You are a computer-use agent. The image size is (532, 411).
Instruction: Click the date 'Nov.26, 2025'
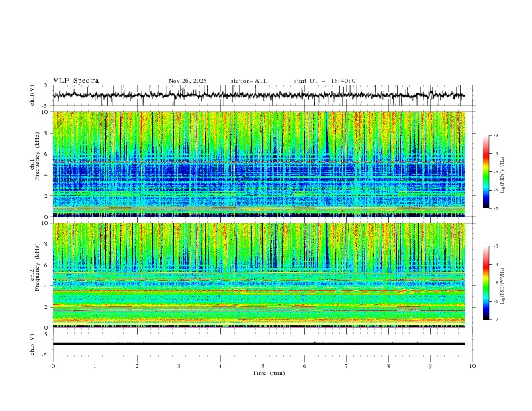coord(187,81)
